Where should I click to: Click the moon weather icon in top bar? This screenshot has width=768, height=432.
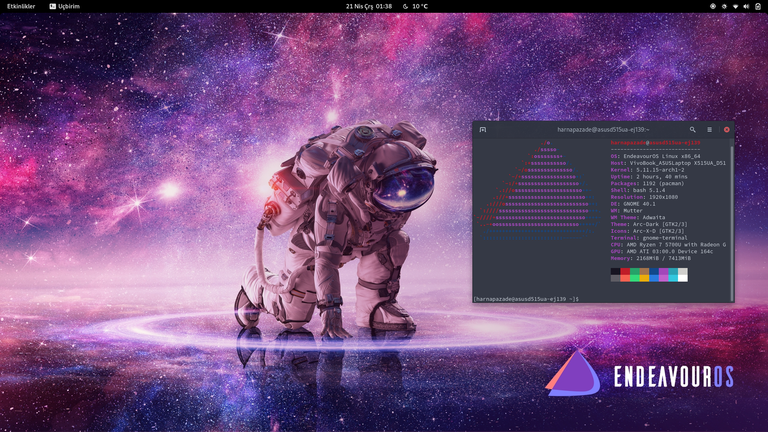coord(405,6)
